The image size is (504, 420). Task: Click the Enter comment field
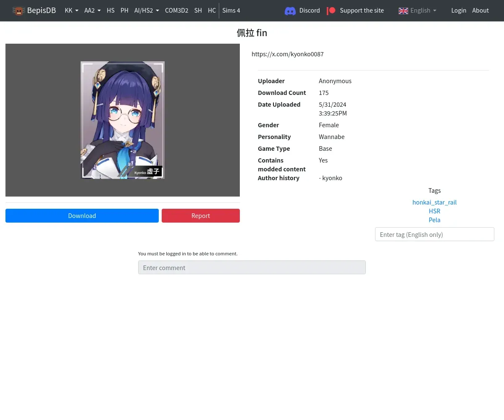[252, 268]
